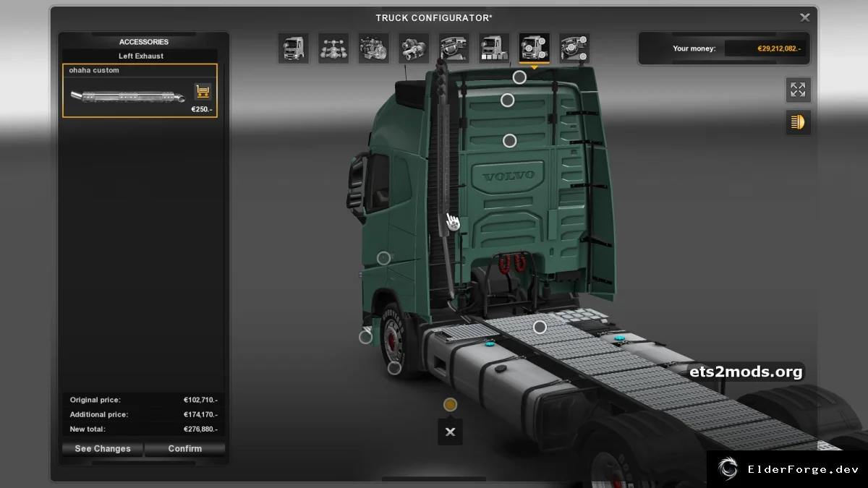Select accessory slot node on upper rear cab wall
868x488 pixels.
(x=508, y=100)
